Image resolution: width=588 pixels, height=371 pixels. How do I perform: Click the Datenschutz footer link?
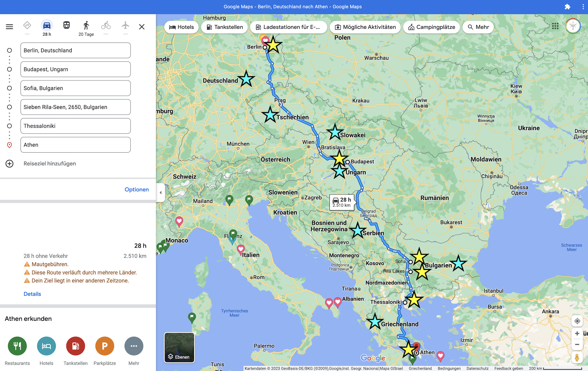pyautogui.click(x=477, y=368)
